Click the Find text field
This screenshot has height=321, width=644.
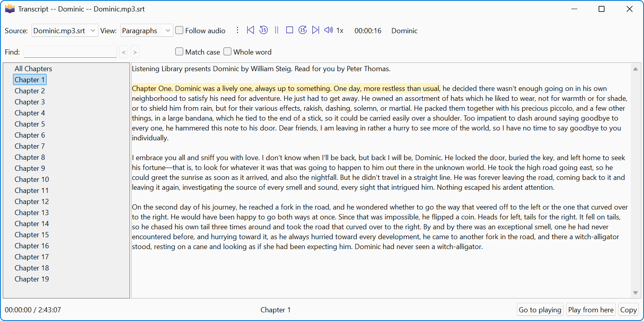tap(70, 52)
